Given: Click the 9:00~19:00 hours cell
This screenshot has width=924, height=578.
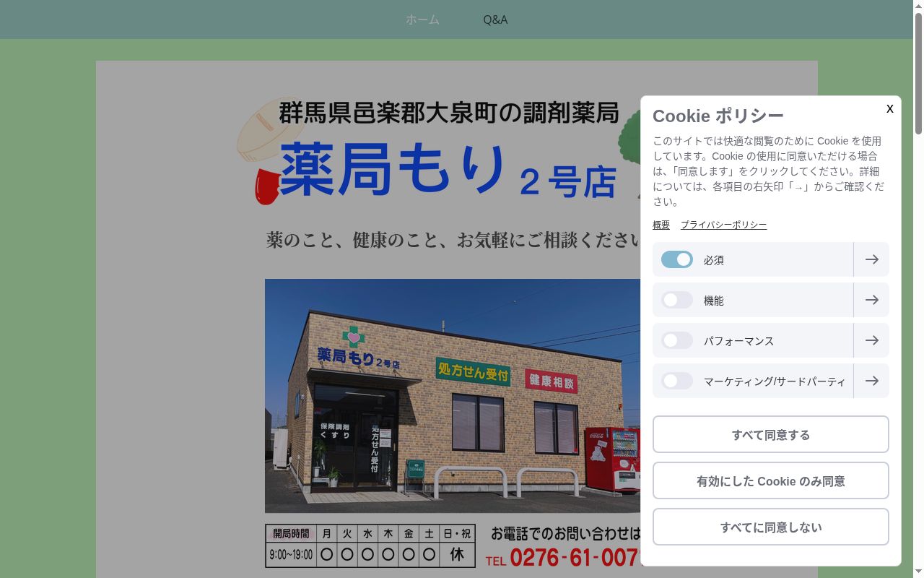Looking at the screenshot, I should click(291, 555).
